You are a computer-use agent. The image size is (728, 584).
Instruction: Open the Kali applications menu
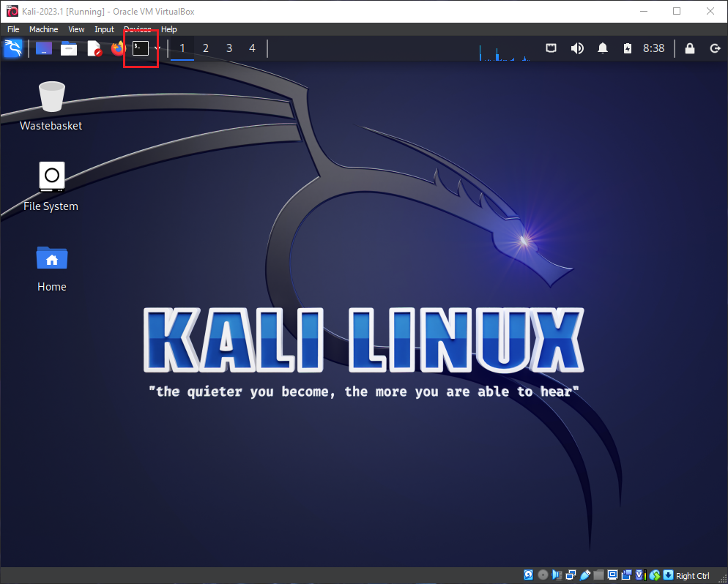13,48
